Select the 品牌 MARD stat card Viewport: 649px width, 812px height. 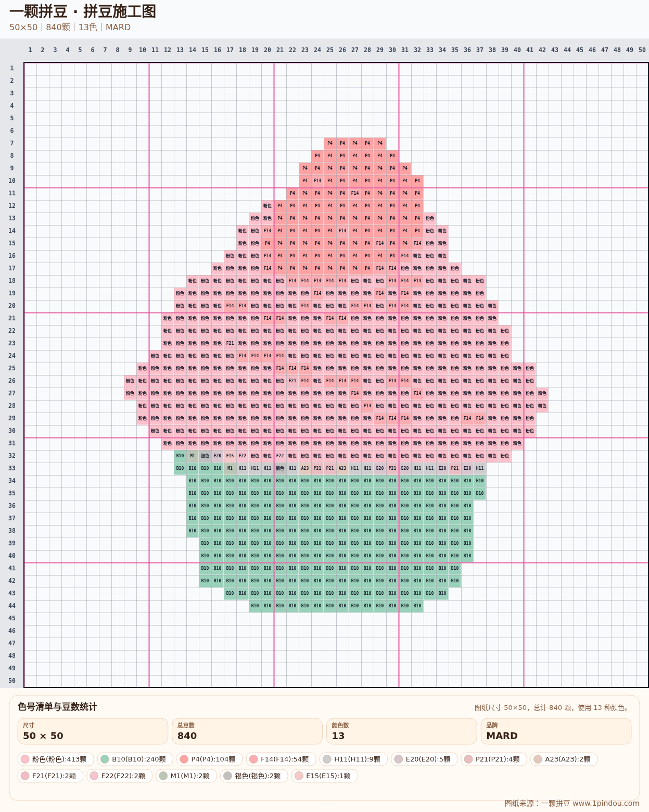point(556,731)
